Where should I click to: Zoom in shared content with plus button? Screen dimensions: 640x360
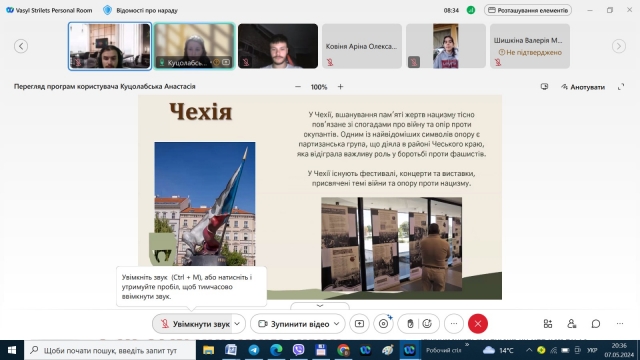(x=340, y=87)
